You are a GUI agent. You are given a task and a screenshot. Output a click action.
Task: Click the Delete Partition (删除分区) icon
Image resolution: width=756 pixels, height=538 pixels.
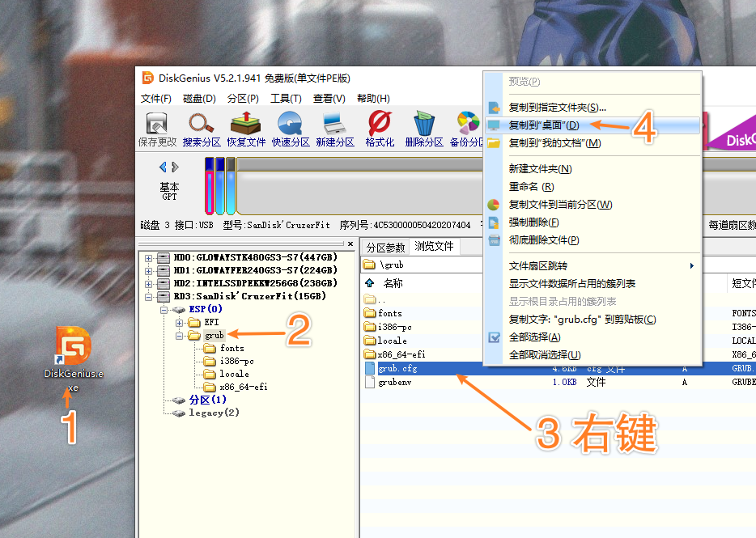pyautogui.click(x=424, y=129)
